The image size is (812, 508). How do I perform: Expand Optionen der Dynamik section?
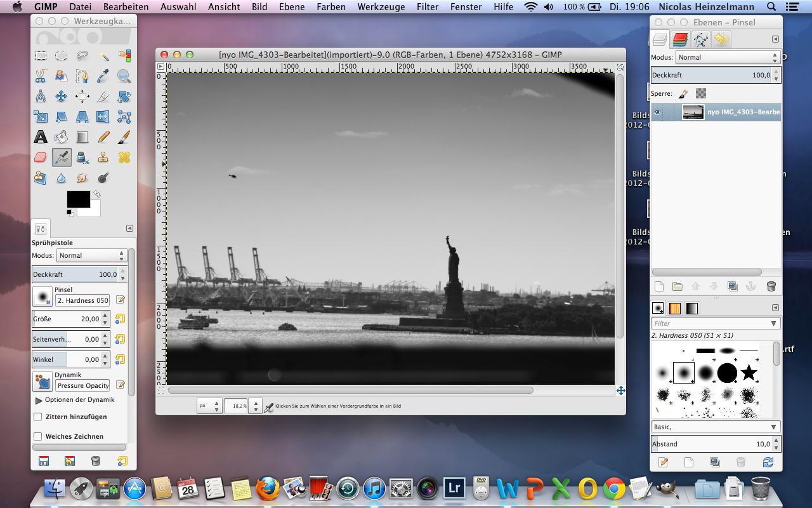pyautogui.click(x=39, y=400)
